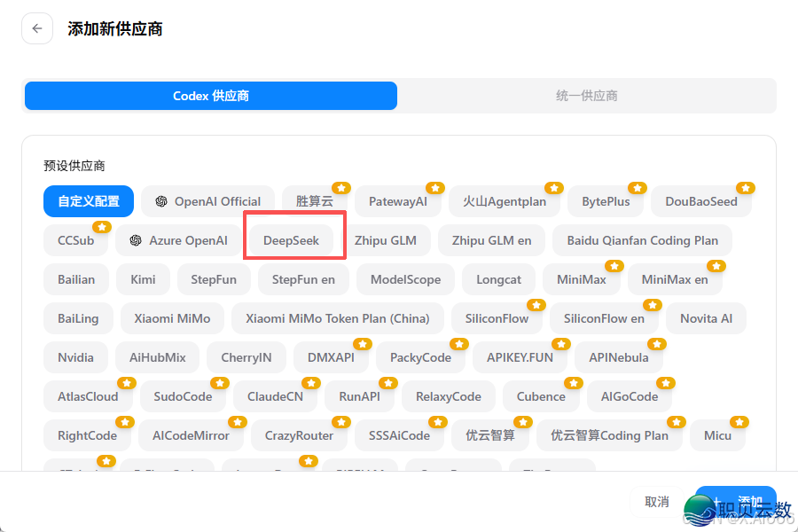
Task: Select SudoCode provider preset
Action: pos(184,396)
